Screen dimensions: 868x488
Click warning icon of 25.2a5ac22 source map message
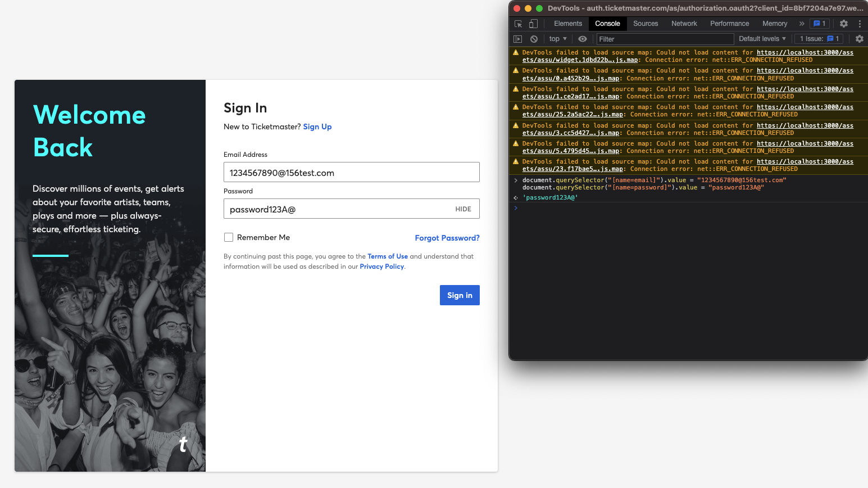[516, 107]
